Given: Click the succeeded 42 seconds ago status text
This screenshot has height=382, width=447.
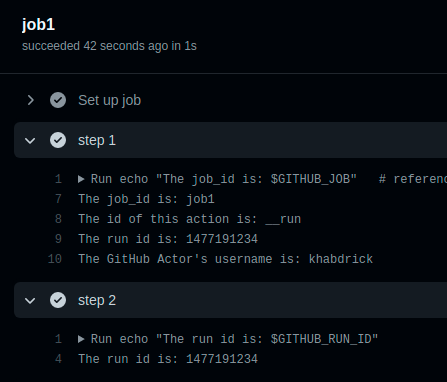Looking at the screenshot, I should point(109,46).
